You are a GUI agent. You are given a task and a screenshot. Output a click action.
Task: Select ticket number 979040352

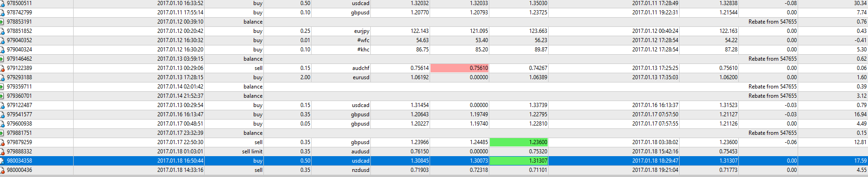pyautogui.click(x=19, y=40)
